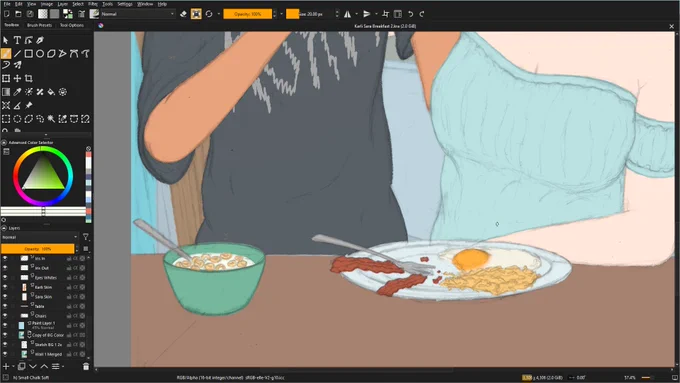The height and width of the screenshot is (383, 680).
Task: Open the layer filter funnel menu
Action: [x=85, y=237]
